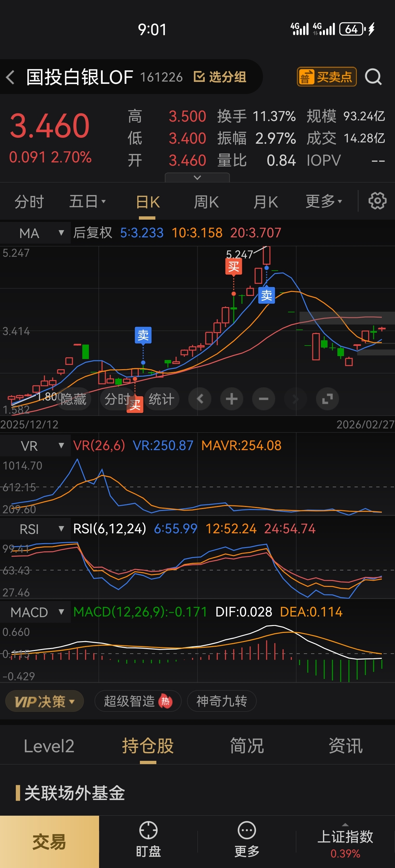Tap the 神奇九转 indicator chip
395x868 pixels.
(222, 701)
